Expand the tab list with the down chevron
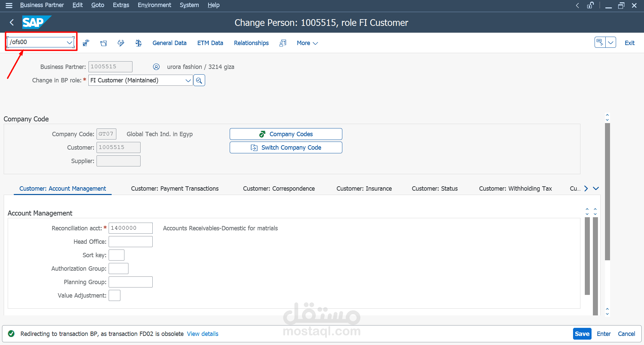 (x=596, y=189)
